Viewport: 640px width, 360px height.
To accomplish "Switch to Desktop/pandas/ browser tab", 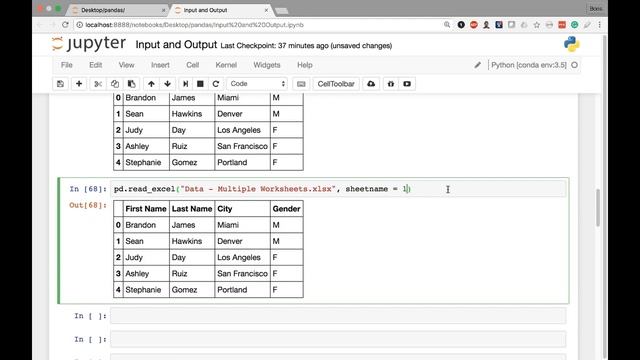I will tap(118, 10).
